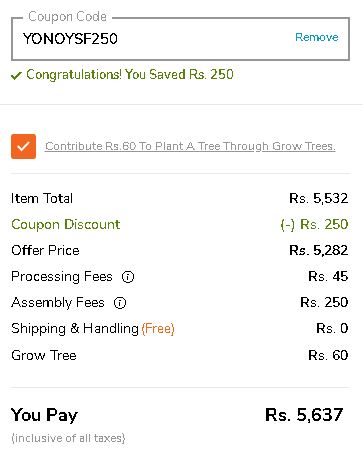Click the Coupon Code field label
This screenshot has width=363, height=462.
point(67,17)
